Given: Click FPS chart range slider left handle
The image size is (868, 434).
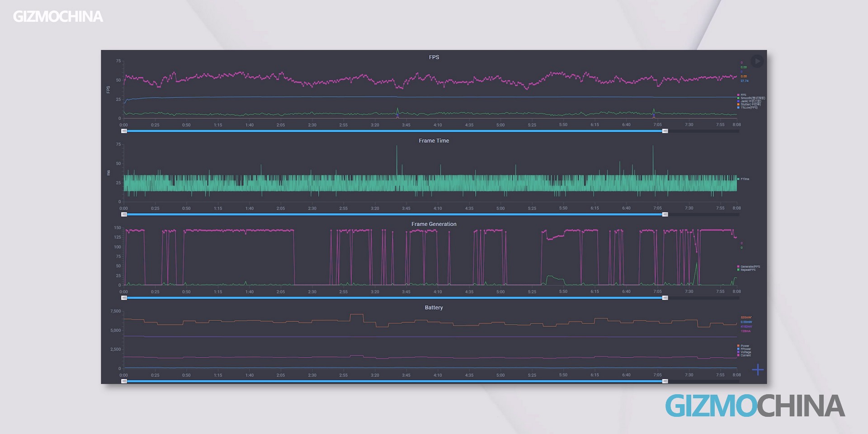Looking at the screenshot, I should click(x=124, y=131).
